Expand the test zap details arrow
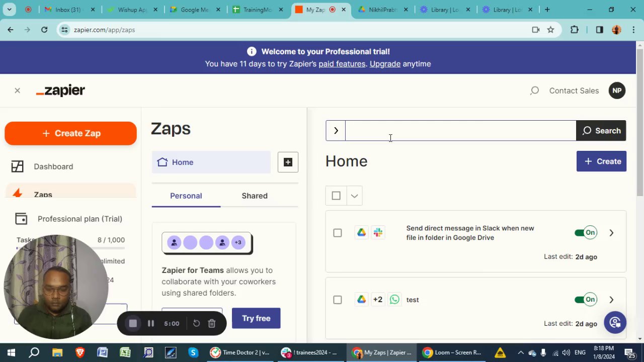The image size is (644, 362). (x=611, y=300)
